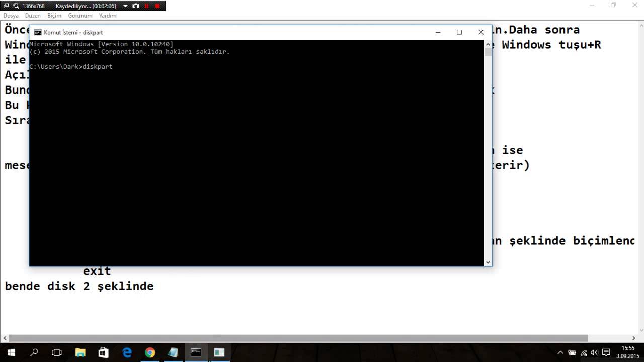Open the Görünüm menu in Notepad

click(80, 16)
